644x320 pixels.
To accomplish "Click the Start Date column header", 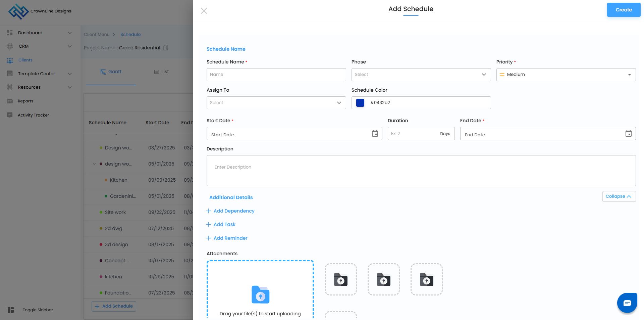I will point(157,123).
